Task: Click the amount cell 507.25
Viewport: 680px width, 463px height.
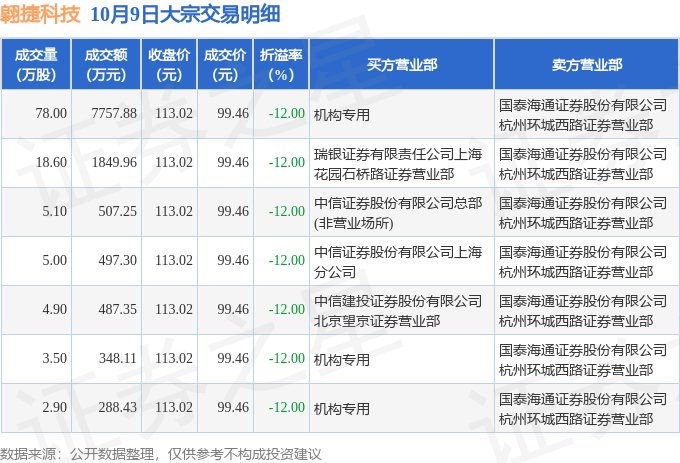Action: click(x=118, y=212)
